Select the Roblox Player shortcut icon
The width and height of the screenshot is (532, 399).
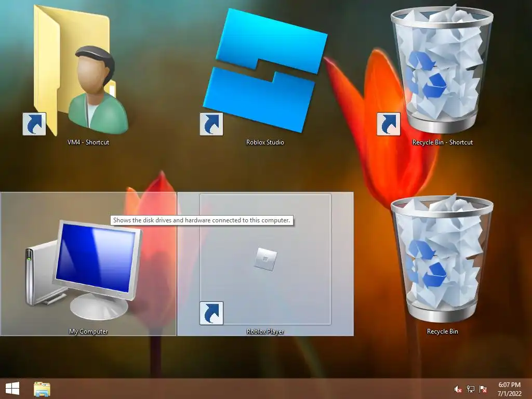point(265,260)
